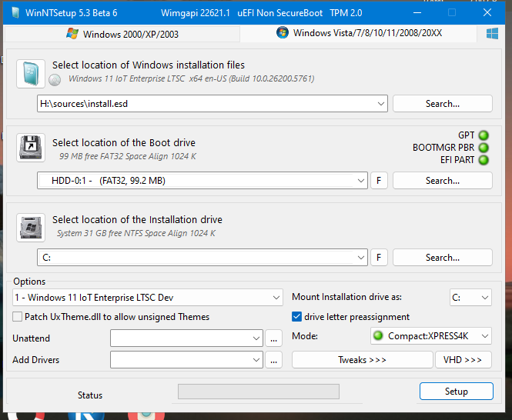Click Search button for Installation drive
Viewport: 512px width, 420px height.
coord(443,258)
